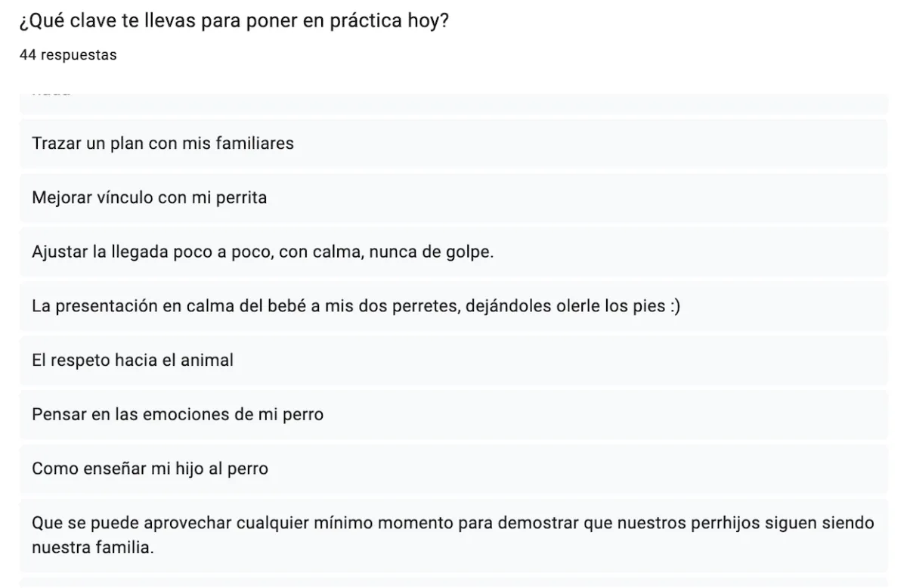
Task: Click the "Mejorar vínculo con mi perrita" answer
Action: point(453,198)
